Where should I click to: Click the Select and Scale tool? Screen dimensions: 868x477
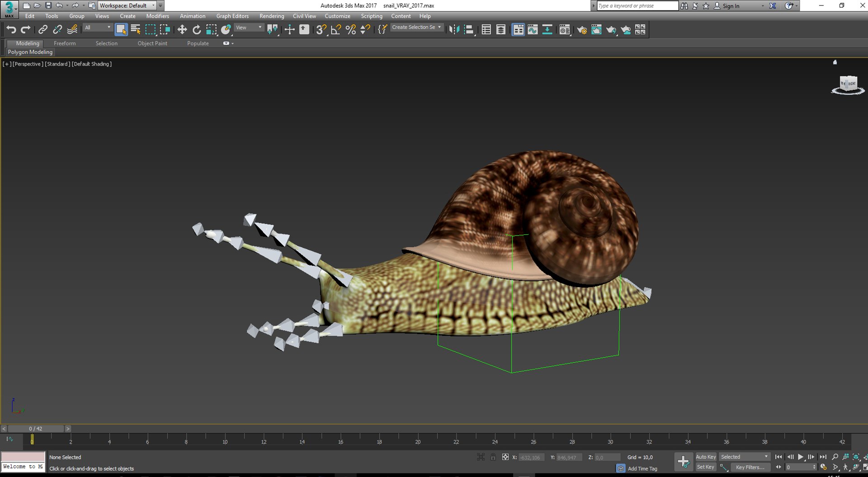[x=211, y=30]
